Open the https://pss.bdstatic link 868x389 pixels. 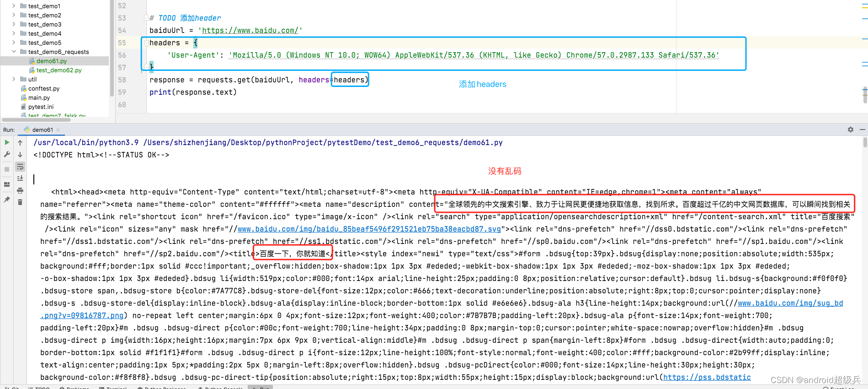pyautogui.click(x=707, y=377)
